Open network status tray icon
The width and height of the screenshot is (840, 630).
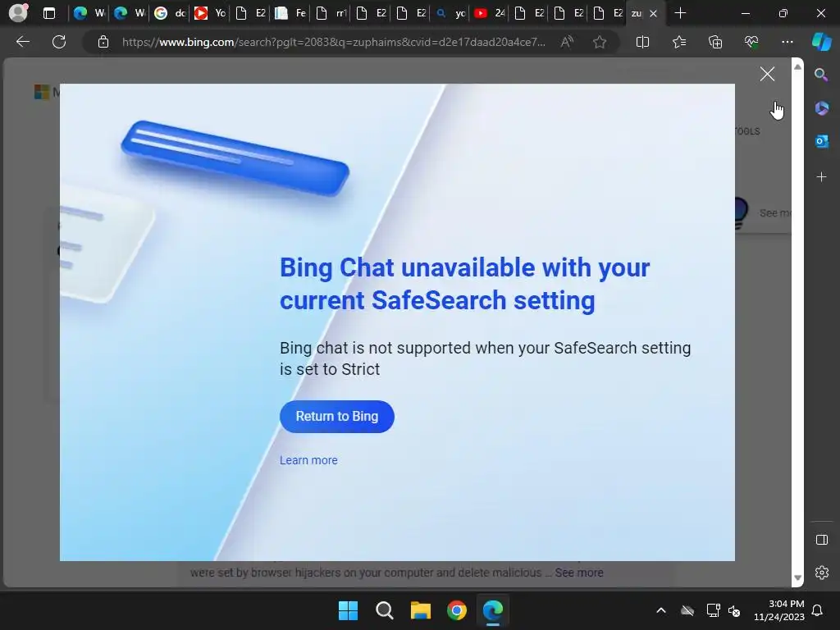click(x=713, y=610)
